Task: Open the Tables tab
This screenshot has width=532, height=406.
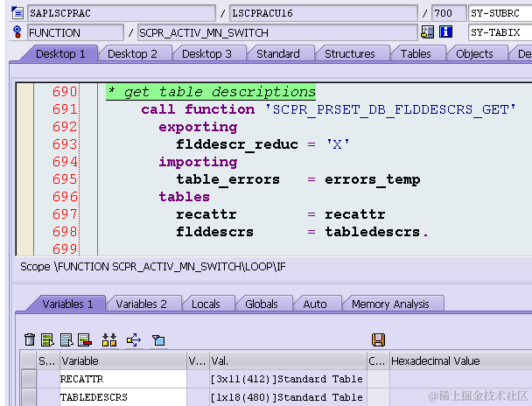Action: 416,54
